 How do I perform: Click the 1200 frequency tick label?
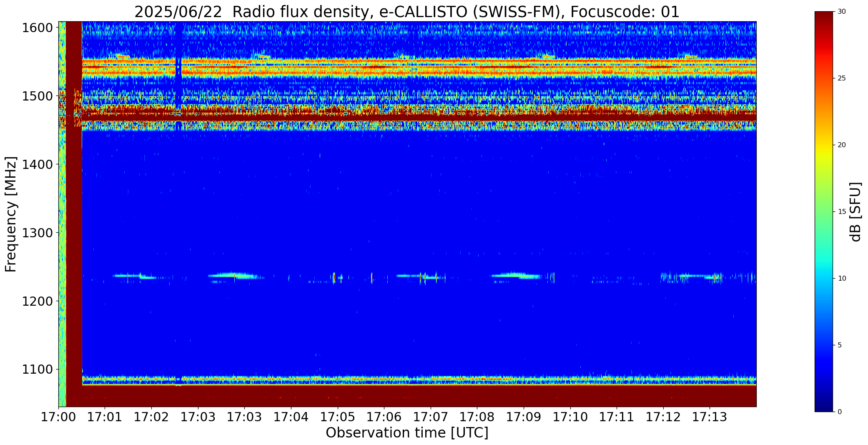click(38, 301)
